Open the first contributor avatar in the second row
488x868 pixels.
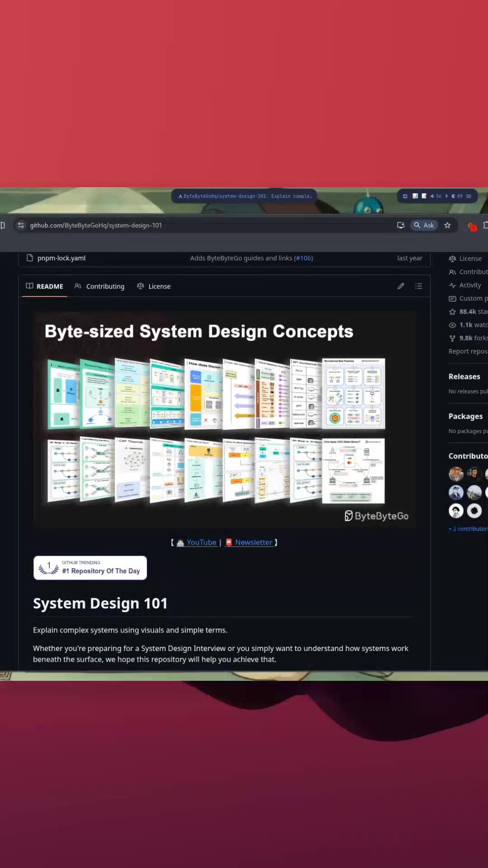(x=456, y=492)
